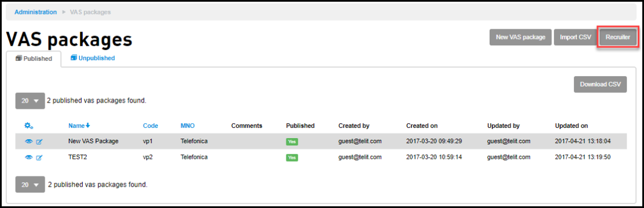Click created date 2017-03-20 09:49:29
The height and width of the screenshot is (208, 644).
click(434, 141)
